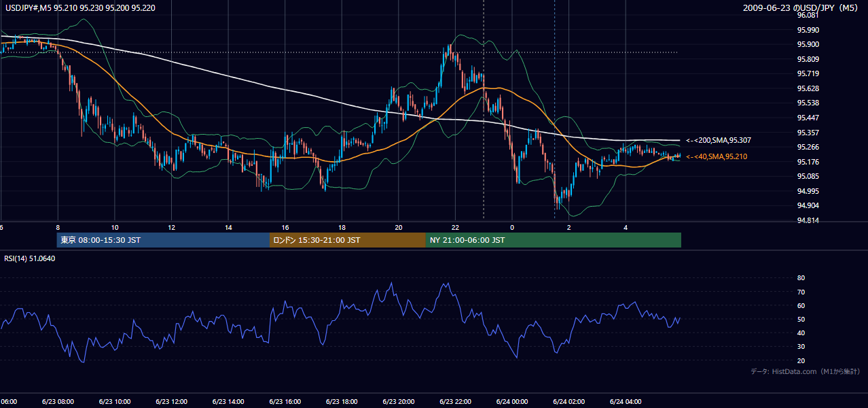Click hour label 16 under price chart
Image resolution: width=868 pixels, height=408 pixels.
(x=285, y=227)
